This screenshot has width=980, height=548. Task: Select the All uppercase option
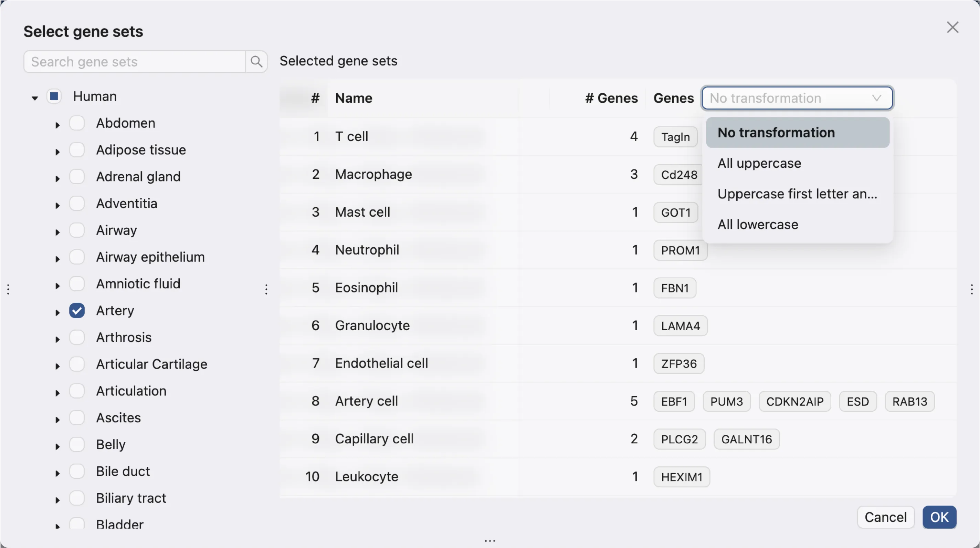click(759, 163)
